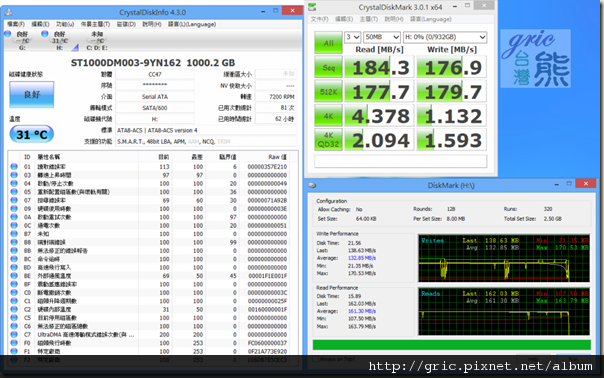The width and height of the screenshot is (604, 378).
Task: Open the drive dropdown showing H: 0% (0/932GB)
Action: click(x=445, y=37)
